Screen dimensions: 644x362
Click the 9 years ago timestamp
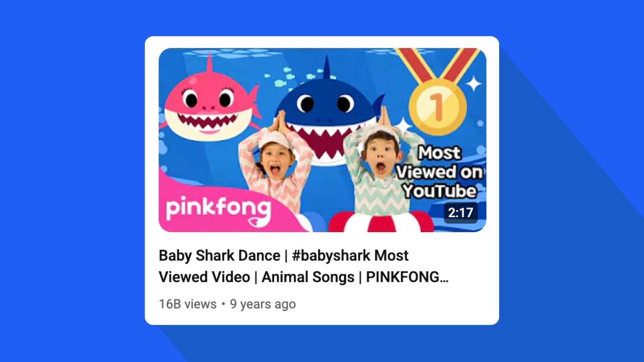point(263,304)
